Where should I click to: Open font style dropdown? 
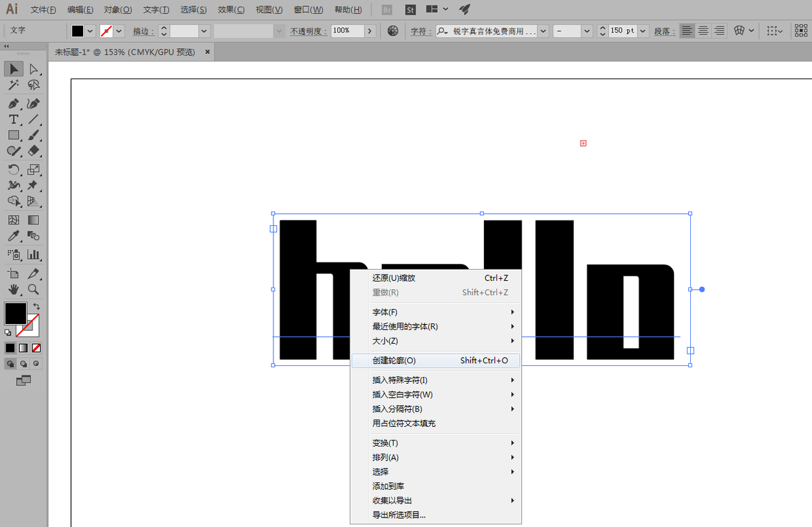click(587, 31)
